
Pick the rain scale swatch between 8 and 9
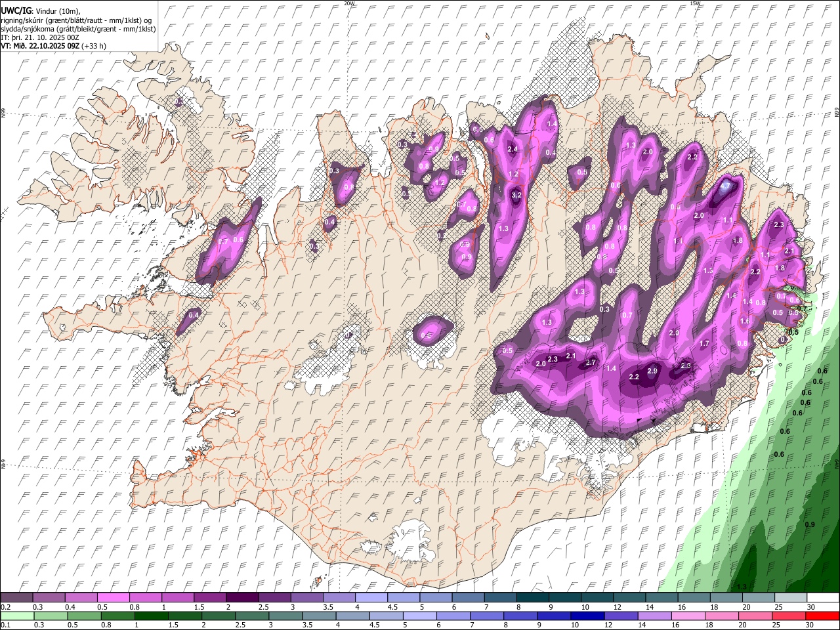click(x=520, y=616)
